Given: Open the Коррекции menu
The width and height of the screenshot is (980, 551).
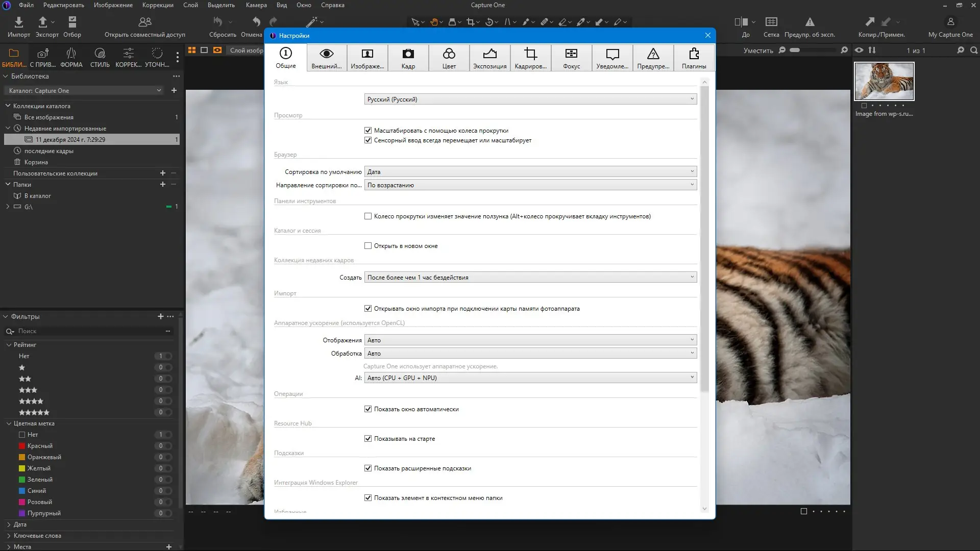Looking at the screenshot, I should pyautogui.click(x=158, y=5).
